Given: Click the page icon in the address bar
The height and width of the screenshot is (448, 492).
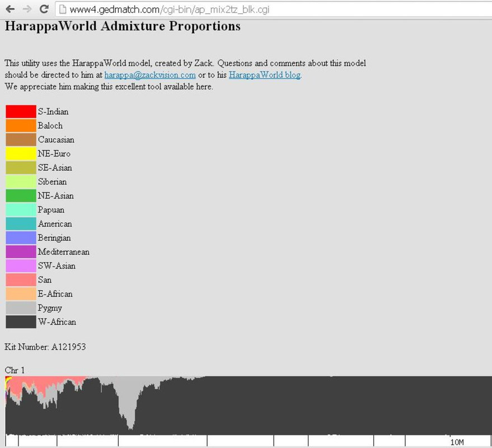Looking at the screenshot, I should [63, 10].
